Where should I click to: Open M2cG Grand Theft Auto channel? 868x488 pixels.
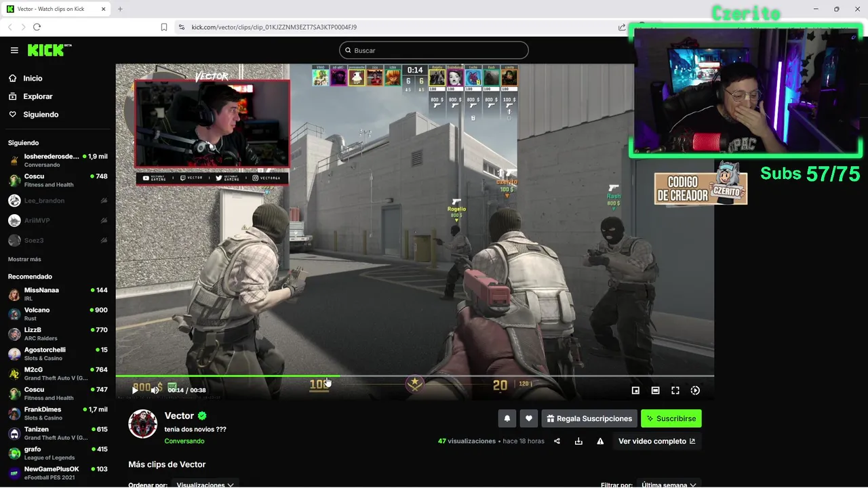(58, 373)
